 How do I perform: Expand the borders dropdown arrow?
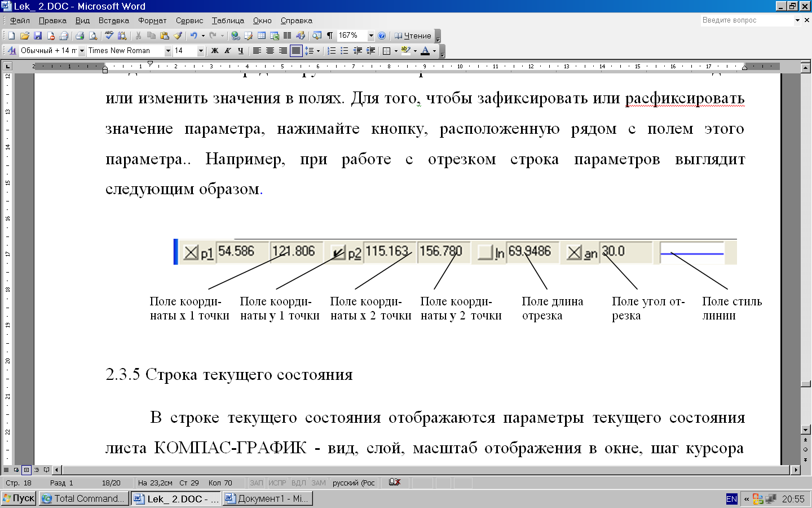pyautogui.click(x=396, y=51)
